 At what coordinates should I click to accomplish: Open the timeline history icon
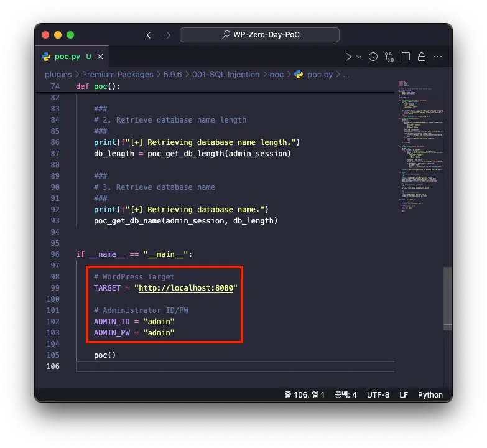pos(373,57)
